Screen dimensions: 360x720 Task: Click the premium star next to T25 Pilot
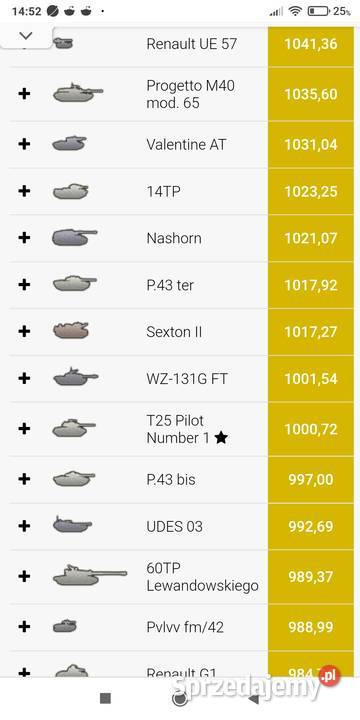coord(221,438)
